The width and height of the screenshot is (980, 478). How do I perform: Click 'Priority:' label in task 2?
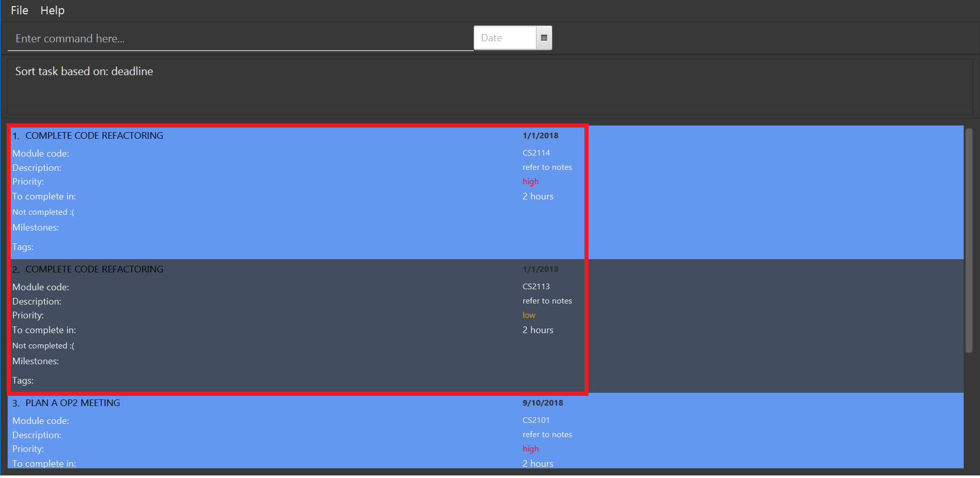[x=28, y=315]
